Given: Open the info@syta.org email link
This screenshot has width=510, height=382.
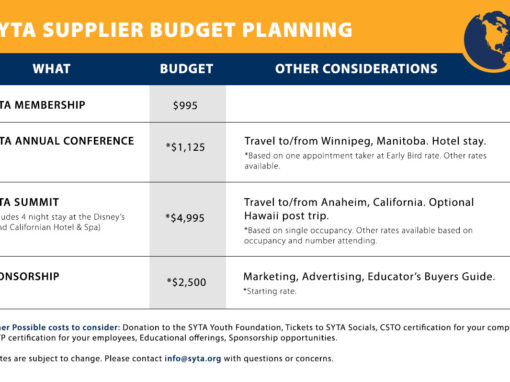Looking at the screenshot, I should tap(193, 359).
